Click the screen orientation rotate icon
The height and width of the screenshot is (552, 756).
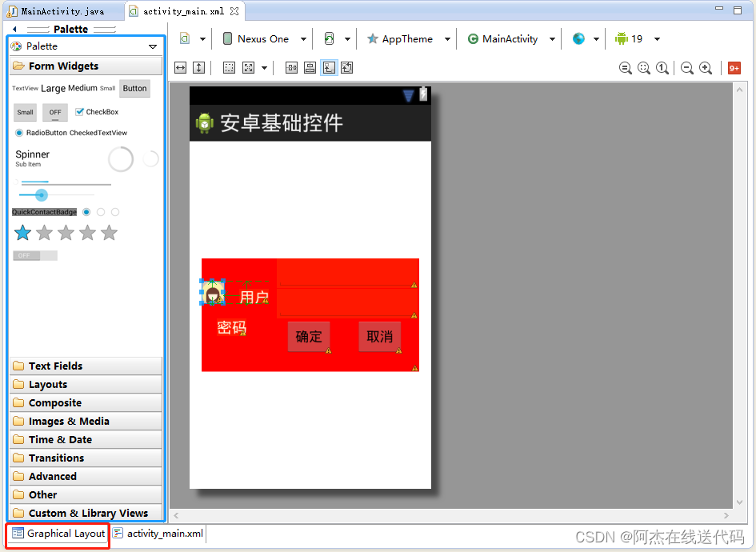(330, 38)
